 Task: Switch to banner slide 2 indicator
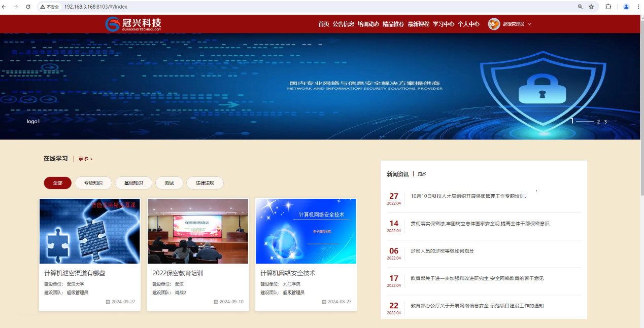click(x=598, y=122)
